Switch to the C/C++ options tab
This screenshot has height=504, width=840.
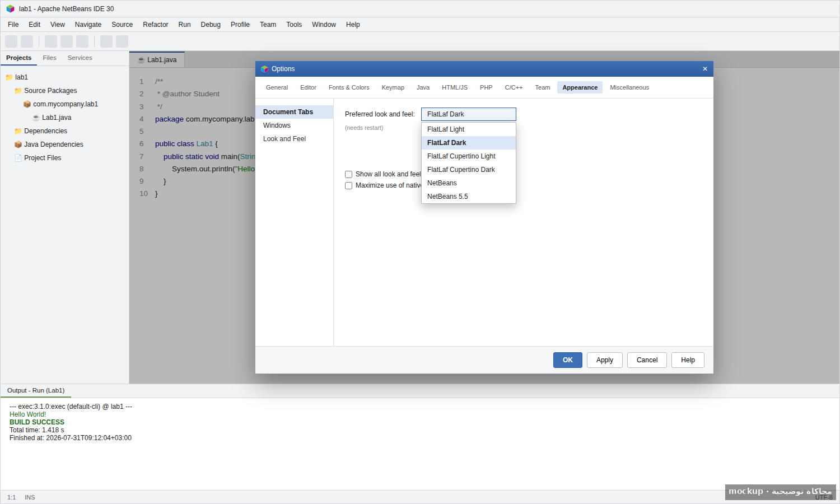(x=514, y=87)
